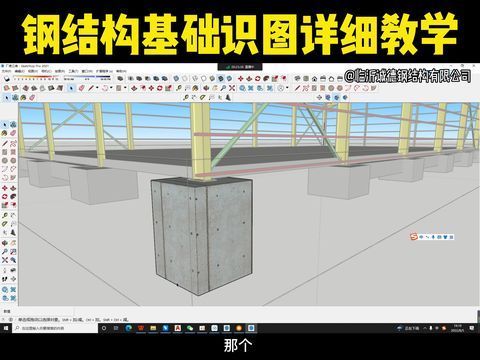Show hidden system tray icons
This screenshot has width=480, height=360.
[x=425, y=328]
